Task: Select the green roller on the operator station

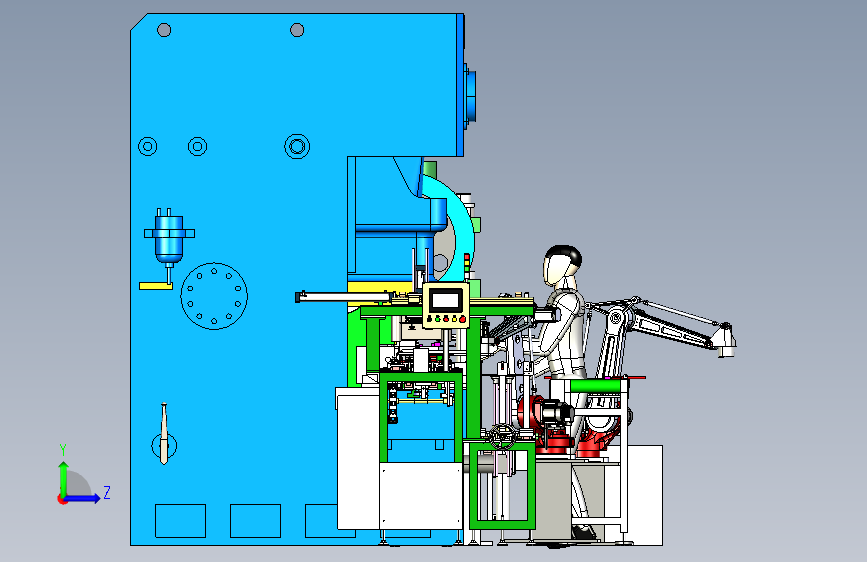Action: 596,386
